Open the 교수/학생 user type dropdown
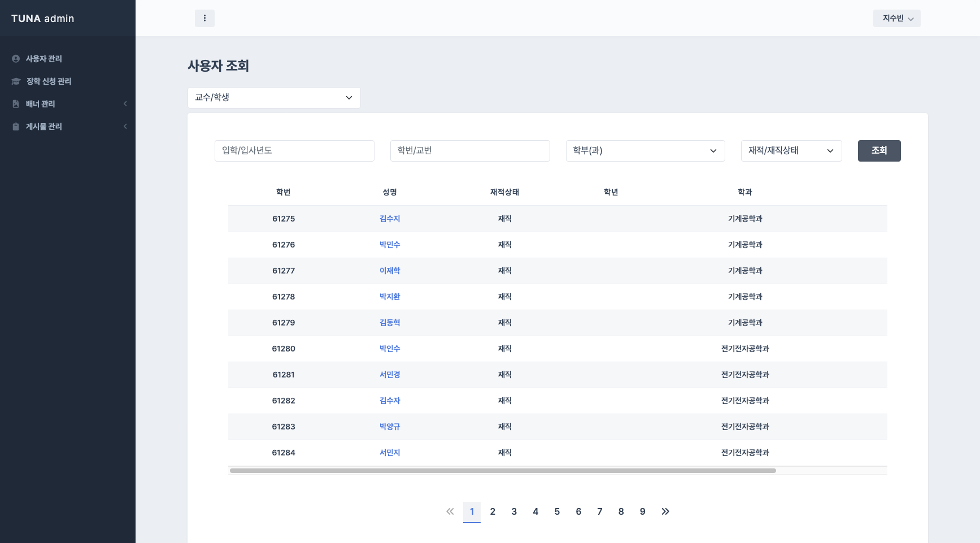Viewport: 980px width, 543px height. [x=274, y=98]
